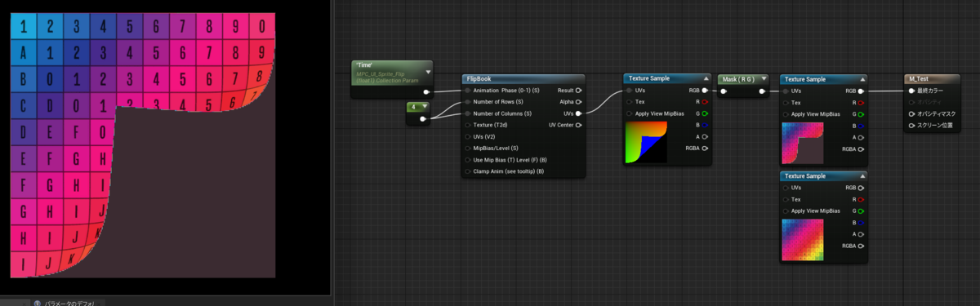The height and width of the screenshot is (306, 980).
Task: Click FlipBook Texture (T2d) input pin
Action: (x=467, y=125)
